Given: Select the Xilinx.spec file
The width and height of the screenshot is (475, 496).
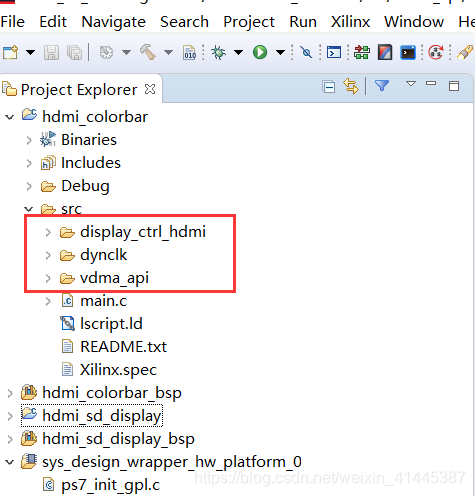Looking at the screenshot, I should pyautogui.click(x=118, y=370).
